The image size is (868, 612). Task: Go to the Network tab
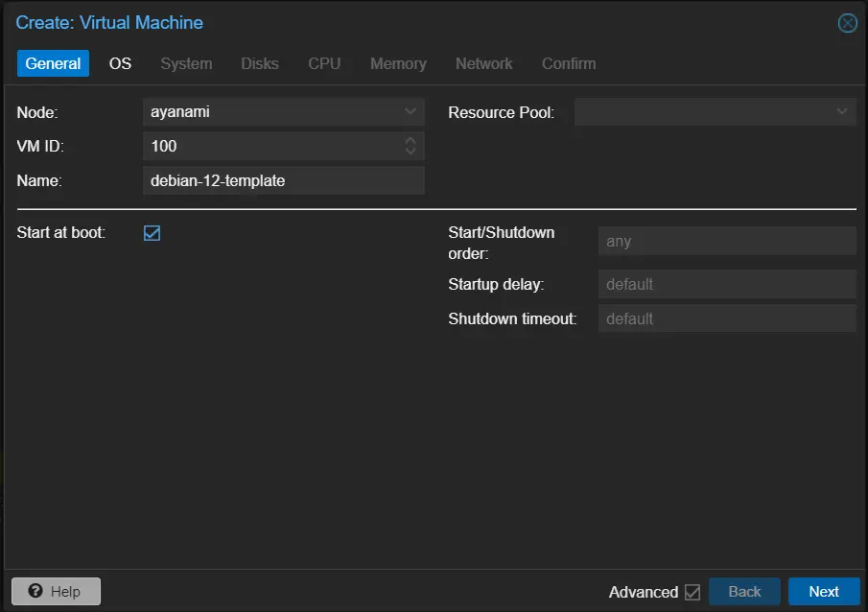tap(483, 63)
